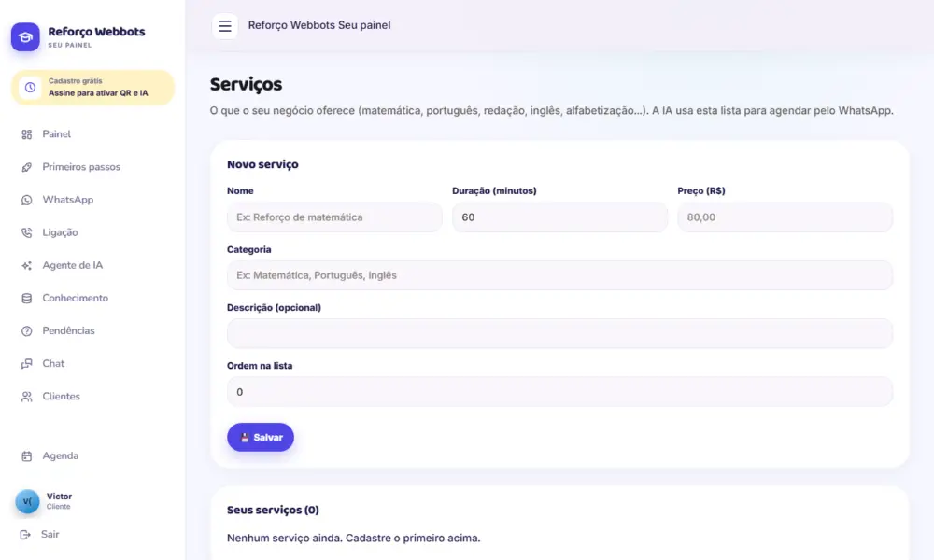Focus the Nome input field
The height and width of the screenshot is (560, 934).
[x=334, y=217]
